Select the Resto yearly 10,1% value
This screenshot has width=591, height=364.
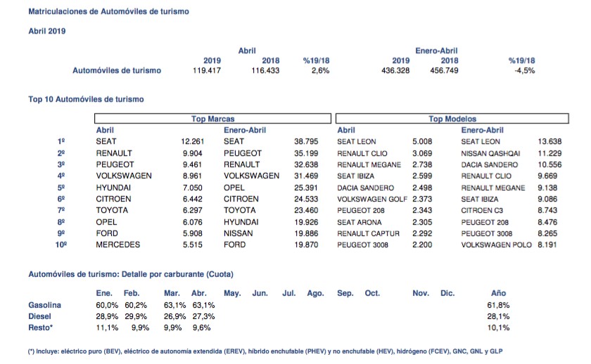(498, 328)
